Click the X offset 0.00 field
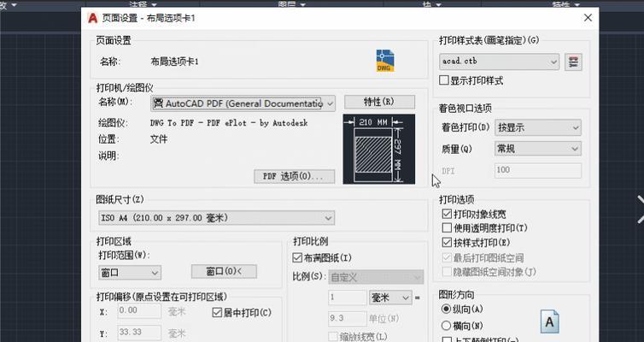The image size is (644, 342). 139,311
